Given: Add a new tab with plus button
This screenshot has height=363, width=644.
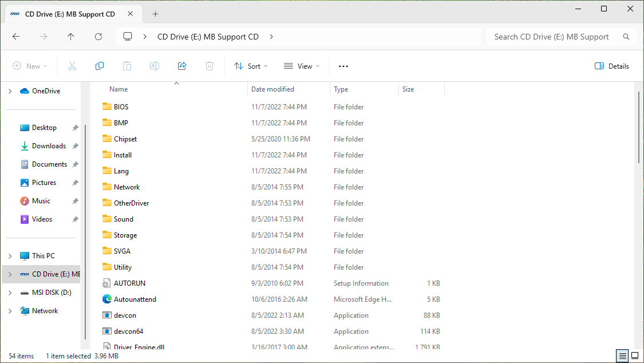Looking at the screenshot, I should 155,14.
